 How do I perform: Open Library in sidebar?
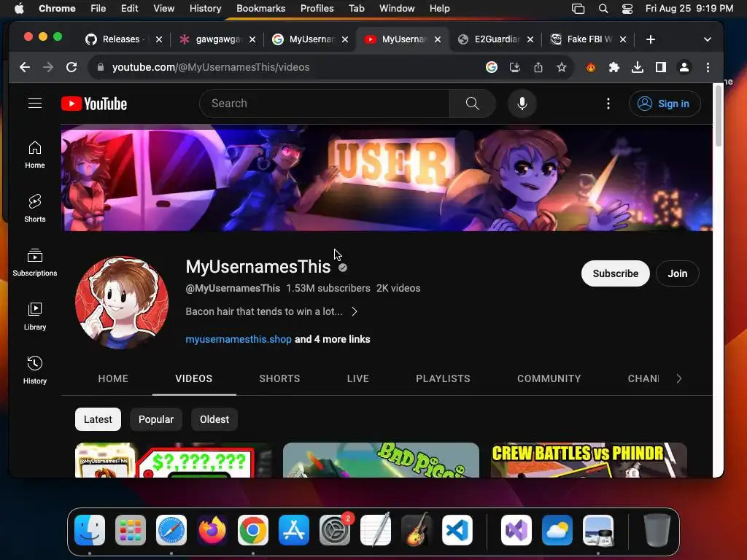click(35, 316)
